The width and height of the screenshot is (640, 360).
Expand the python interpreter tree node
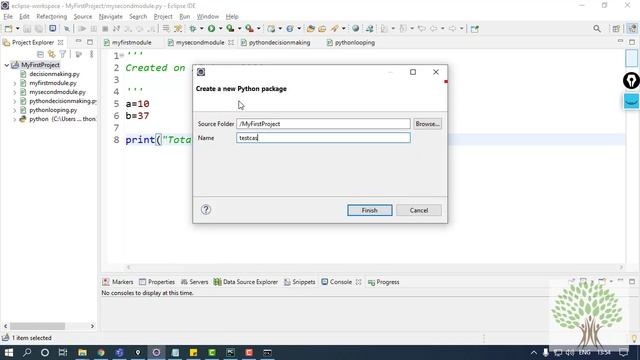pyautogui.click(x=15, y=120)
